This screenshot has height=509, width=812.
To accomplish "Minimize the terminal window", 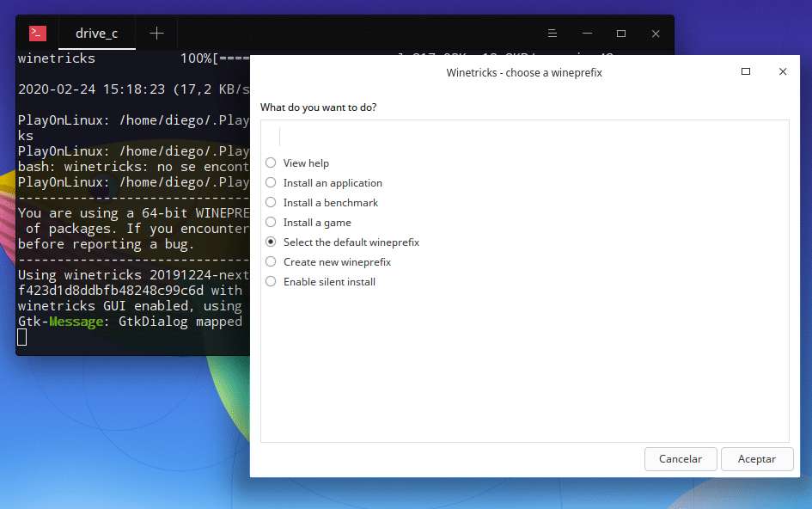I will 587,34.
